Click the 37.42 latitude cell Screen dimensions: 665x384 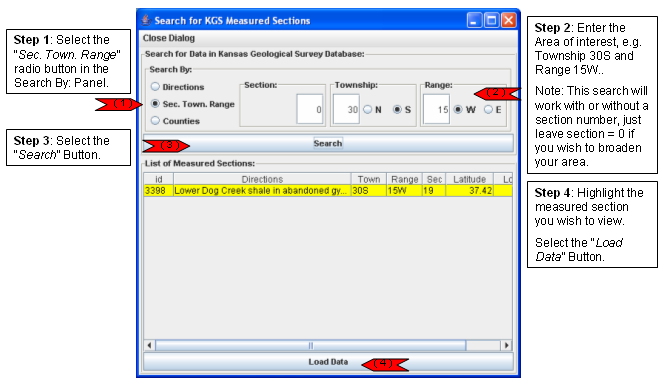469,191
